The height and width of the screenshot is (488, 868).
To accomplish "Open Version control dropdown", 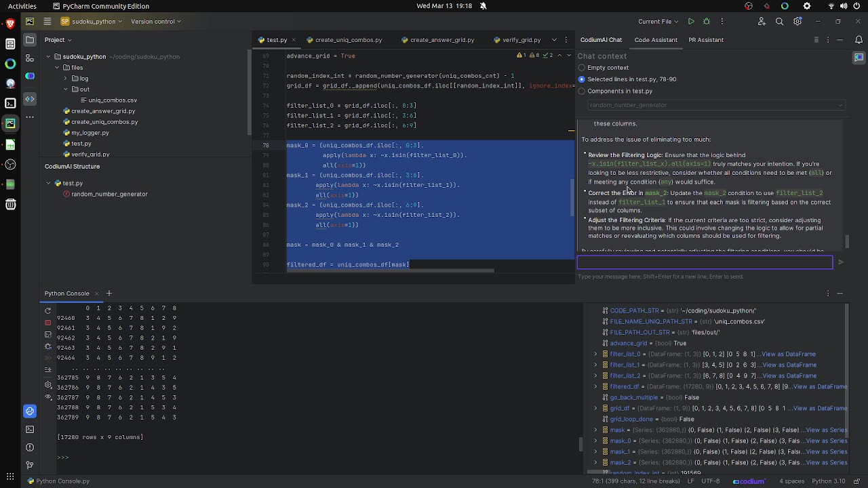I will pos(156,22).
